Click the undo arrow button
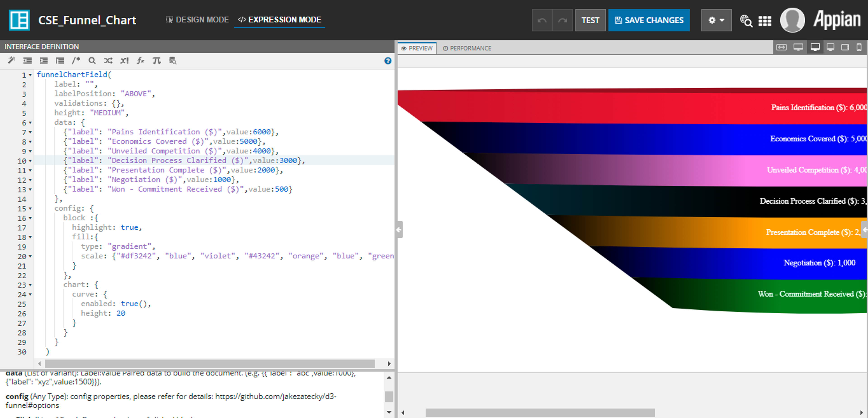Screen dimensions: 868x418 [x=542, y=20]
